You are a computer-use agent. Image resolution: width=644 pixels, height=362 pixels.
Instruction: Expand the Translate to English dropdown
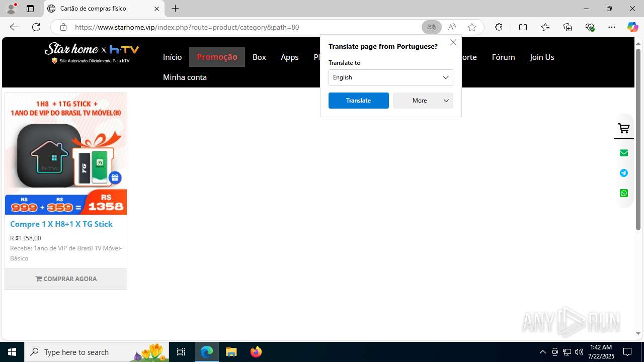click(x=391, y=77)
